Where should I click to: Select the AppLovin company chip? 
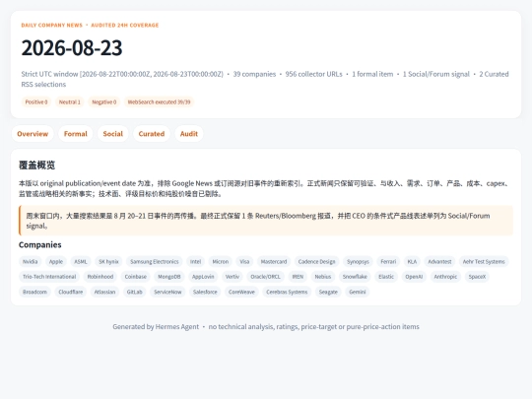coord(203,277)
